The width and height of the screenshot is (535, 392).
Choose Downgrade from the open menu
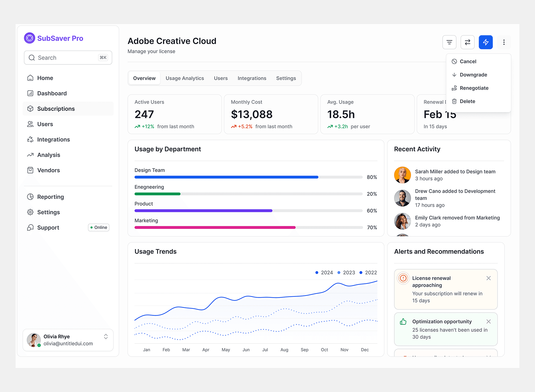(x=473, y=75)
